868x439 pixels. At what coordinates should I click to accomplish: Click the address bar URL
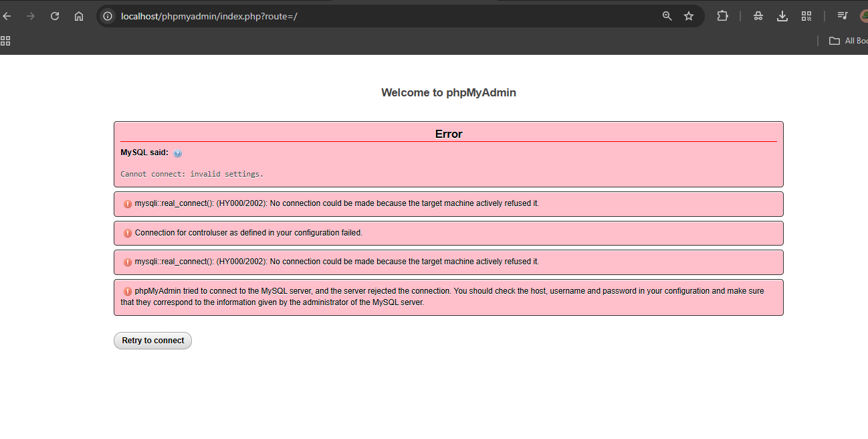pos(209,16)
